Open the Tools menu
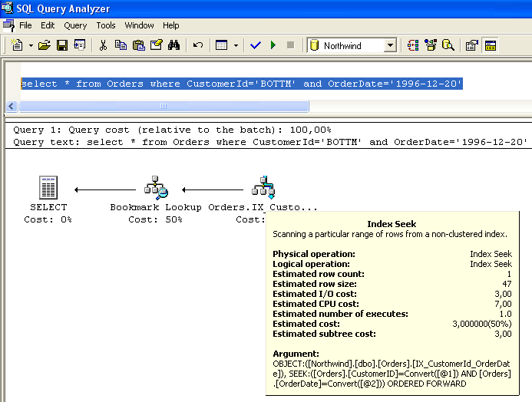Viewport: 532px width, 402px height. [x=106, y=25]
